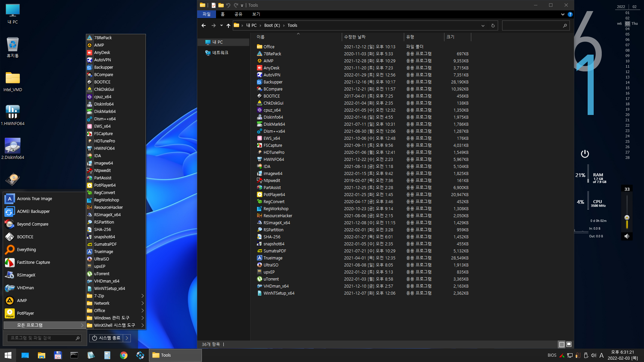Sort files by 크기 column header
The width and height of the screenshot is (644, 362).
[458, 37]
